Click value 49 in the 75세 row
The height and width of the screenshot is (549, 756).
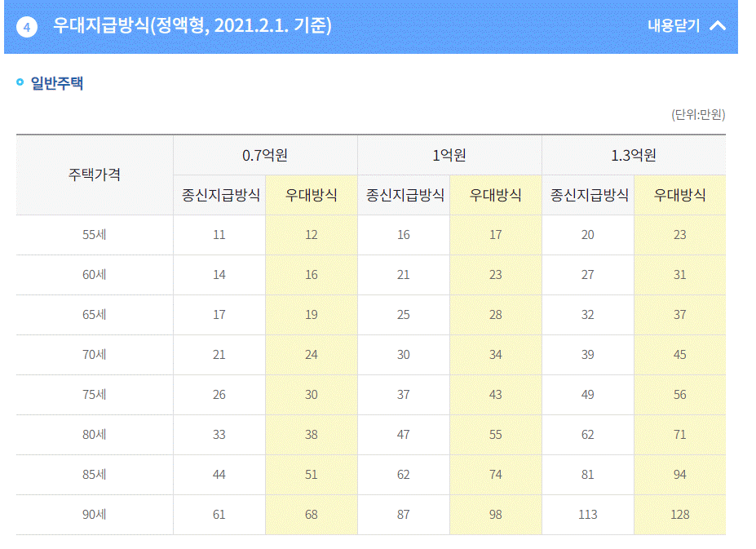tap(588, 395)
